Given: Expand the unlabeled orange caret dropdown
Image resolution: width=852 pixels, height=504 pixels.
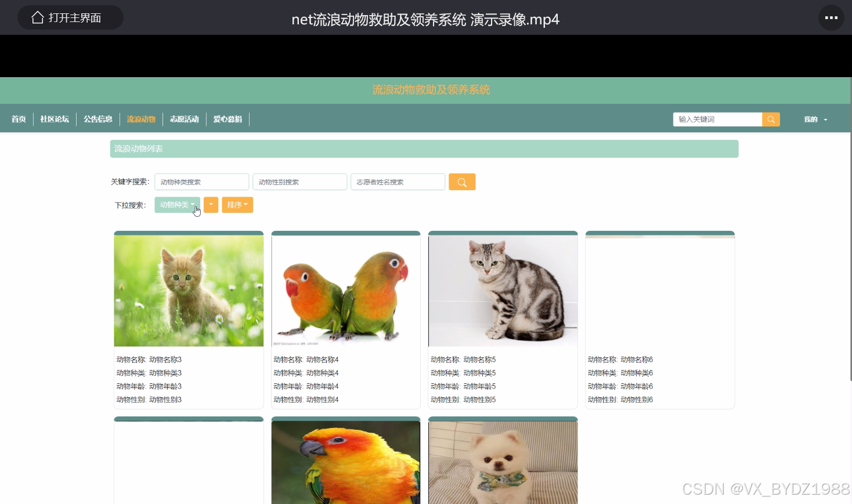Looking at the screenshot, I should [x=211, y=205].
